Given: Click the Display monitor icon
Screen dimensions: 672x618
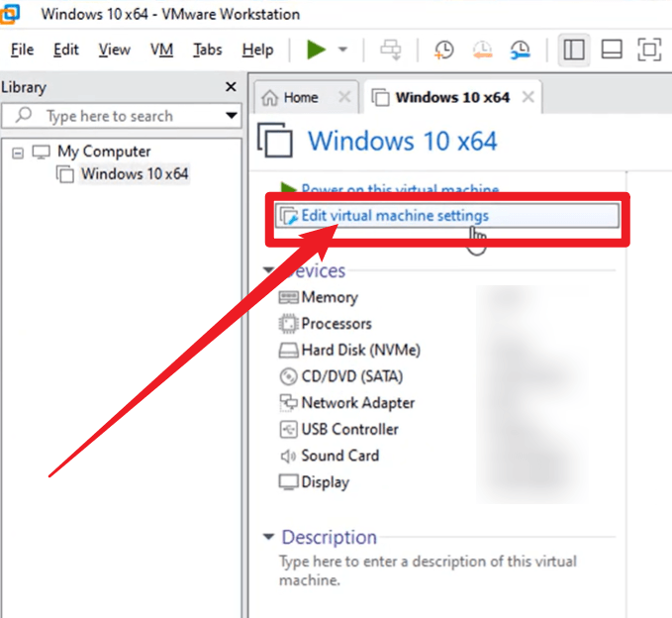Looking at the screenshot, I should [288, 482].
